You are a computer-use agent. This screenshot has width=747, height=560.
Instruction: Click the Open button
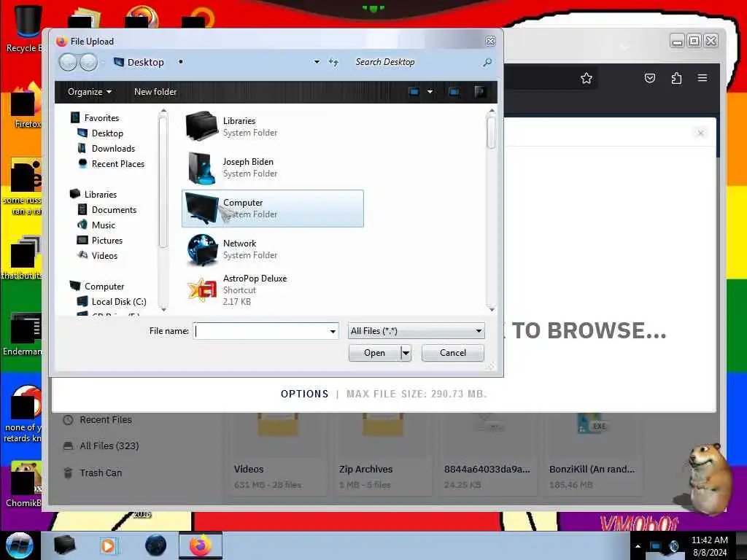point(374,353)
